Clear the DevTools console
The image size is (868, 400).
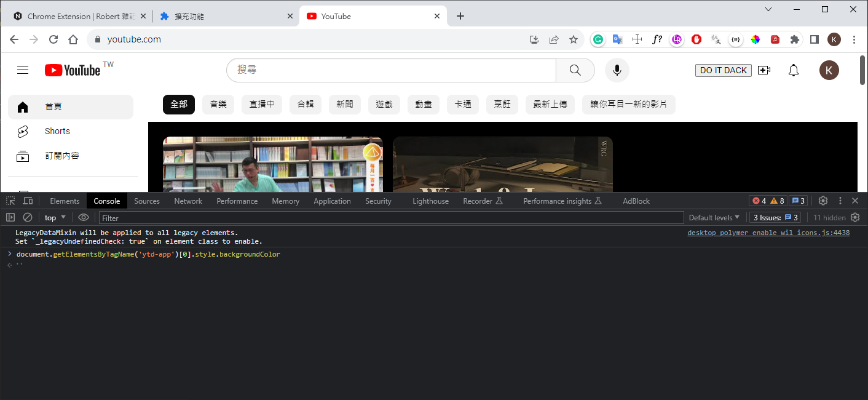(x=28, y=217)
